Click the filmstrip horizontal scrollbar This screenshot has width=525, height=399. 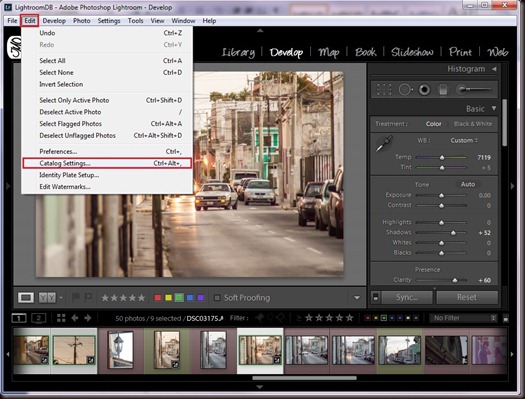tap(305, 378)
